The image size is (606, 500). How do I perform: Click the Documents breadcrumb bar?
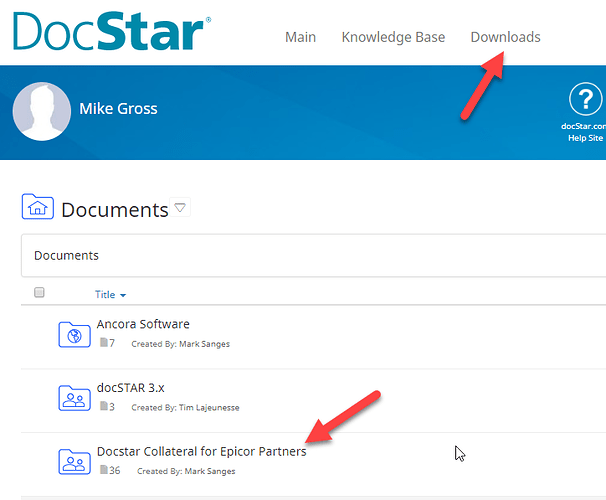tap(313, 255)
